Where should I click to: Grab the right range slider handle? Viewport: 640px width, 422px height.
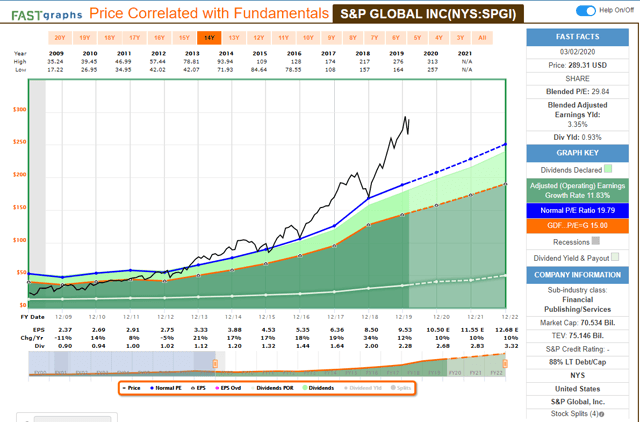[505, 363]
